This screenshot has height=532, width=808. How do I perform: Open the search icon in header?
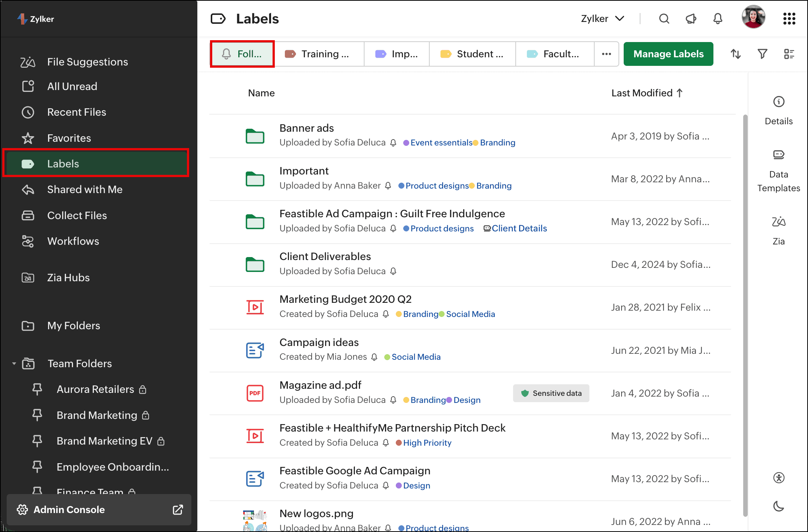(664, 19)
